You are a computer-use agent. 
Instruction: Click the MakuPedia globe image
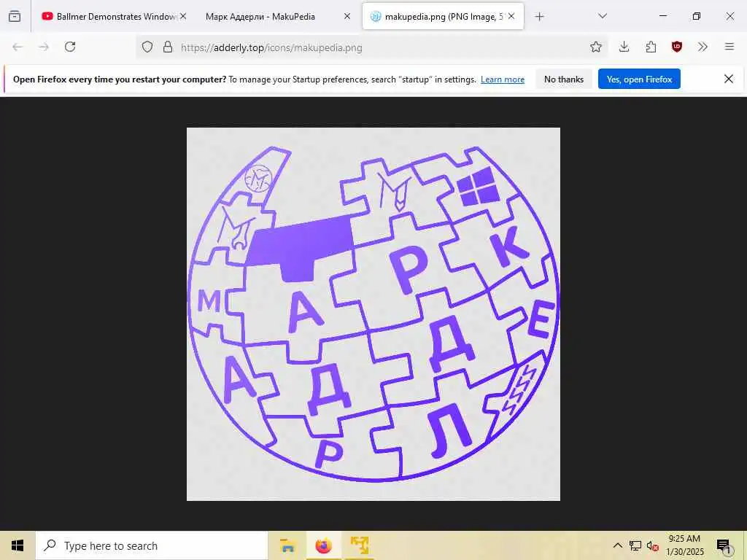(x=373, y=314)
